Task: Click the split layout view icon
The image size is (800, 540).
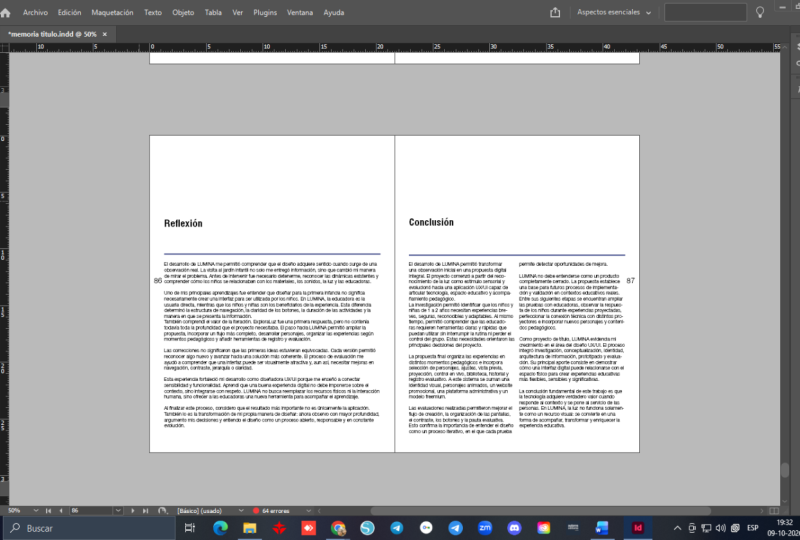Action: (774, 510)
